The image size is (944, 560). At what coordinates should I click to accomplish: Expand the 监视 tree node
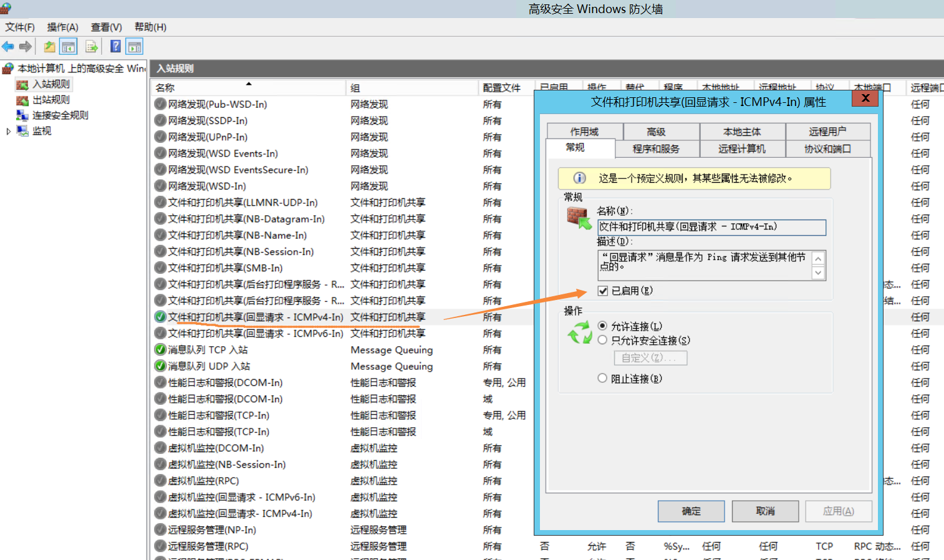[8, 131]
